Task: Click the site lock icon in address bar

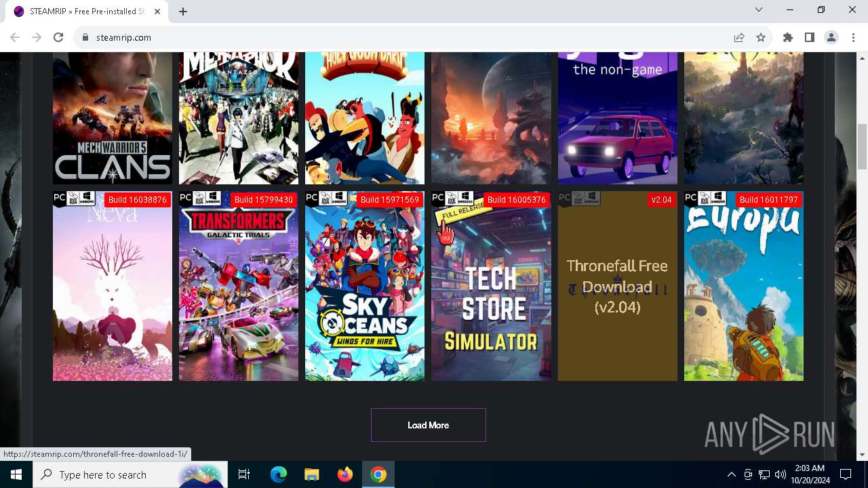Action: [x=85, y=37]
